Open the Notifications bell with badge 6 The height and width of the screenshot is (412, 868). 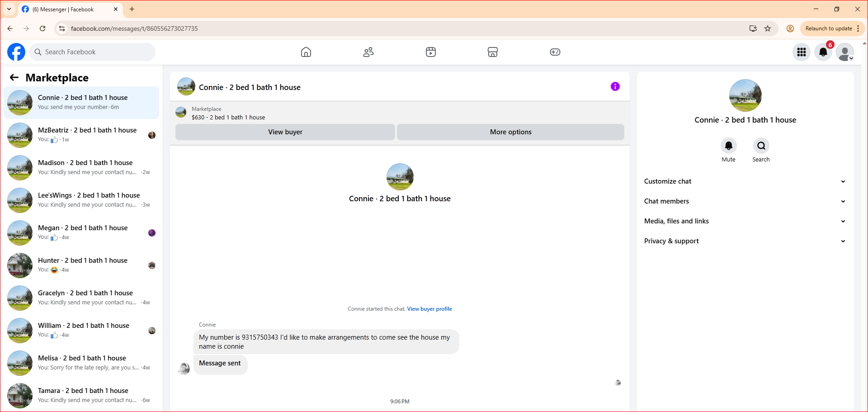823,52
